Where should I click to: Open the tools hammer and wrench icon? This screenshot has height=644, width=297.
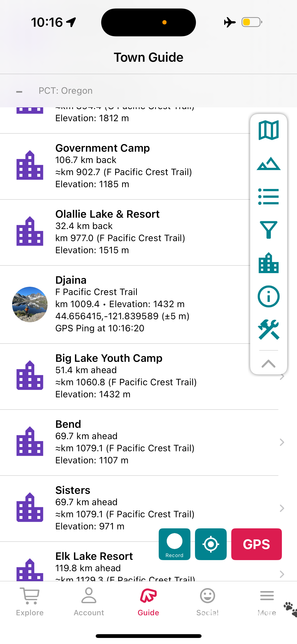(268, 329)
